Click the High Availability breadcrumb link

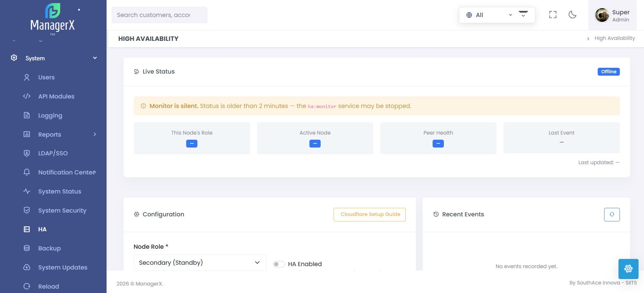615,38
